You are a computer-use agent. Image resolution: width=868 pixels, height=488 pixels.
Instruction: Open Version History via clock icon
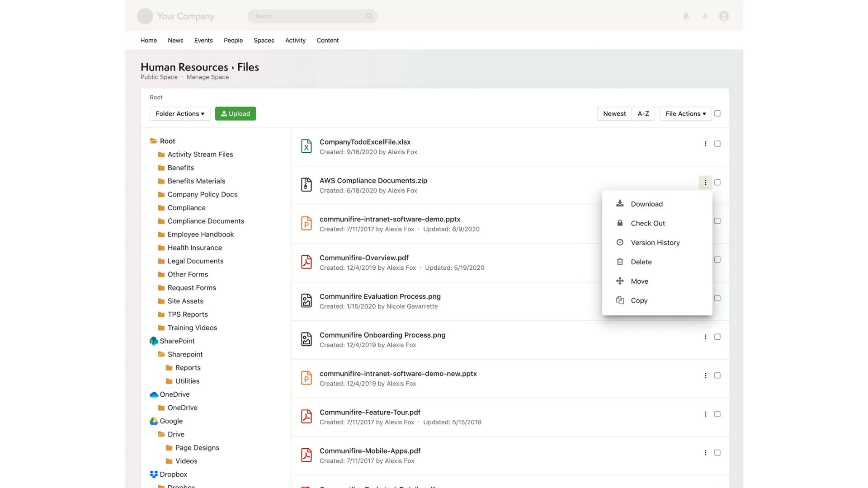619,242
